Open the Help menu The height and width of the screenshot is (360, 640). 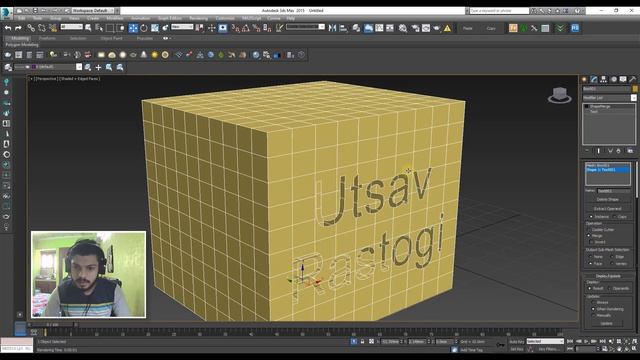tap(291, 18)
